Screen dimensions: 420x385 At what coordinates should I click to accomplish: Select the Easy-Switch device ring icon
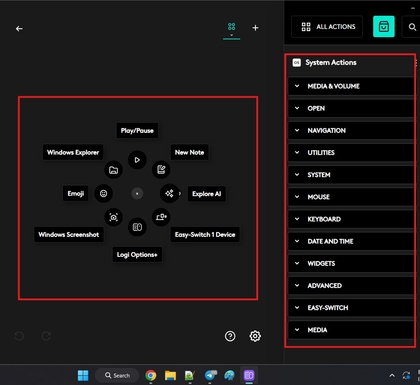coord(161,217)
